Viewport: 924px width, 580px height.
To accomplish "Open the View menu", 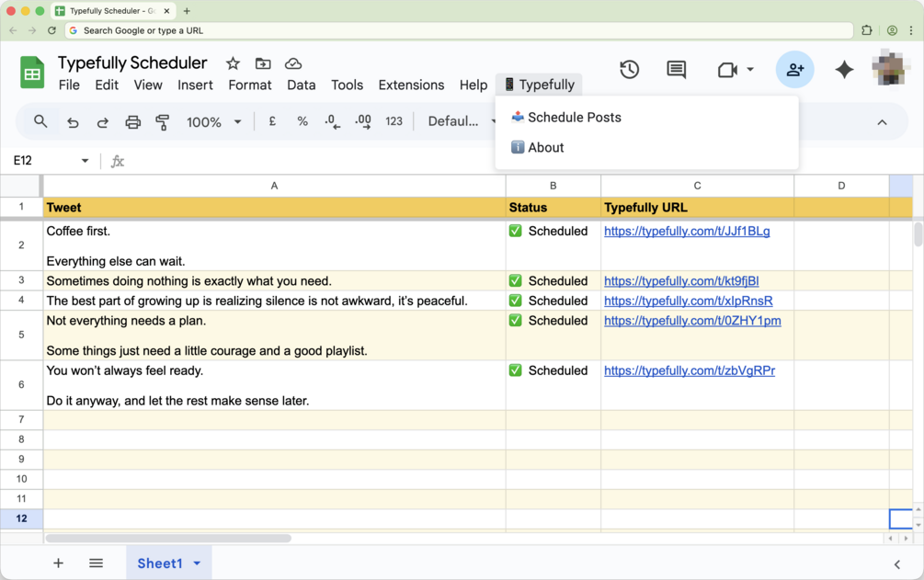I will pos(148,85).
